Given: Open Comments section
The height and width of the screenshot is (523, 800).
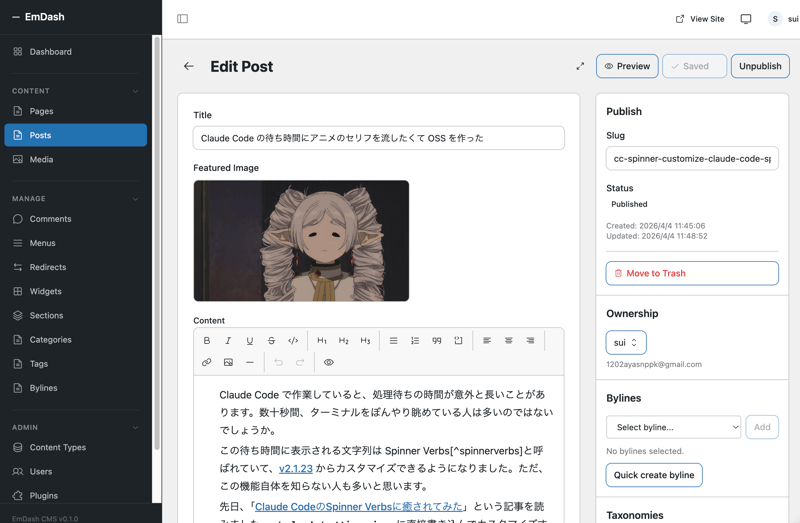Looking at the screenshot, I should pyautogui.click(x=76, y=219).
